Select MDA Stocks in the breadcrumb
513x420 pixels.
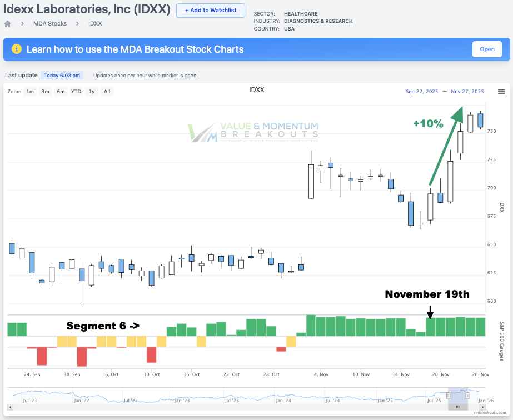[49, 23]
